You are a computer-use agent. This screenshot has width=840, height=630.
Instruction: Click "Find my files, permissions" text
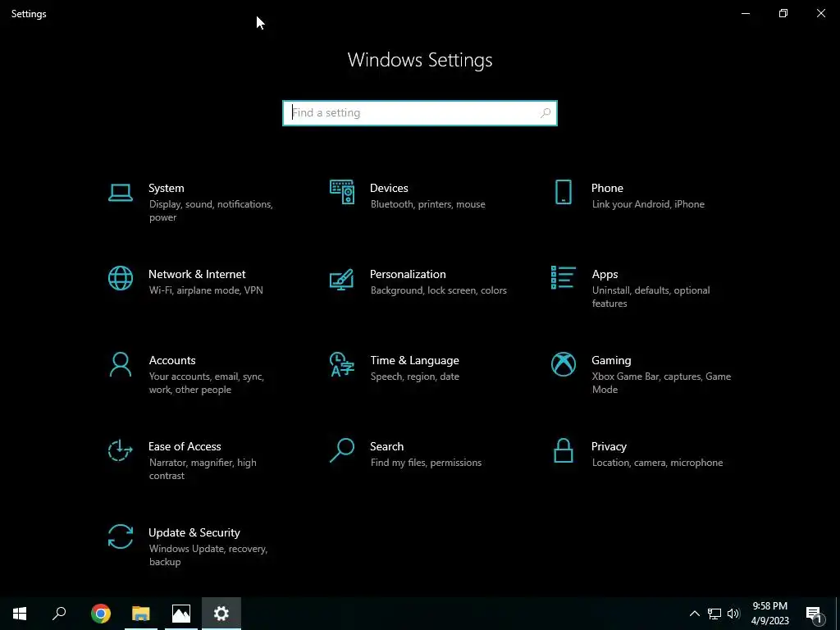pos(426,463)
